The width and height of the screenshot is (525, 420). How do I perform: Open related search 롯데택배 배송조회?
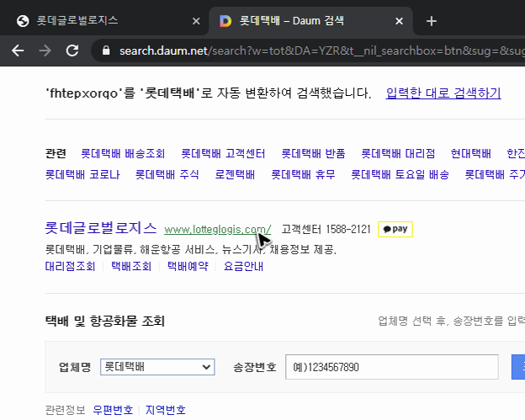pyautogui.click(x=123, y=153)
